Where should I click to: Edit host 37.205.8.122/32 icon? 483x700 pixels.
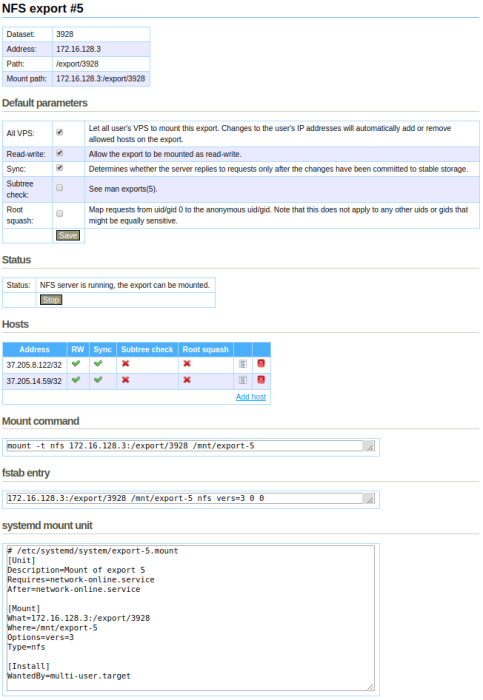click(x=243, y=364)
